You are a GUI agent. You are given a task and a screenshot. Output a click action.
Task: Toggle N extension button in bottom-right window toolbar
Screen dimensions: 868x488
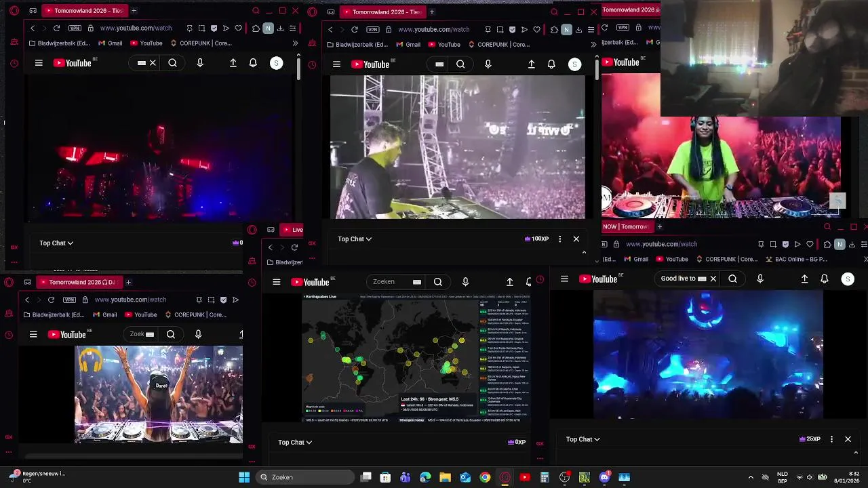point(840,244)
